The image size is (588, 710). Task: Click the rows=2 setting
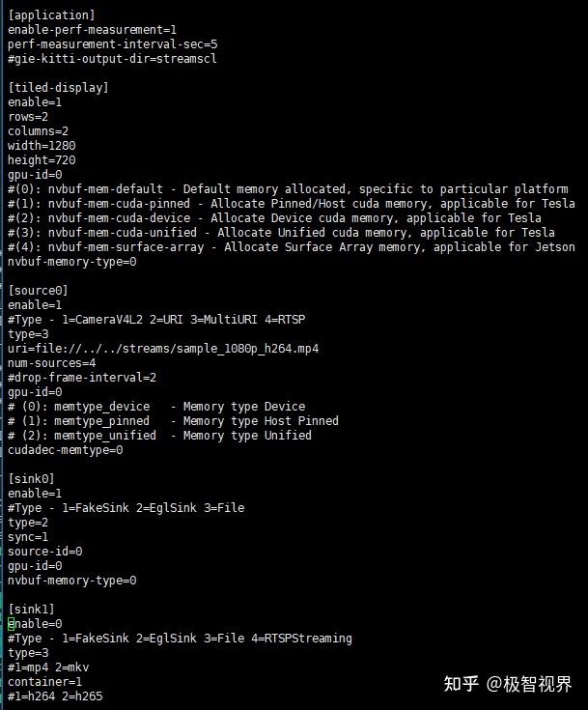28,117
